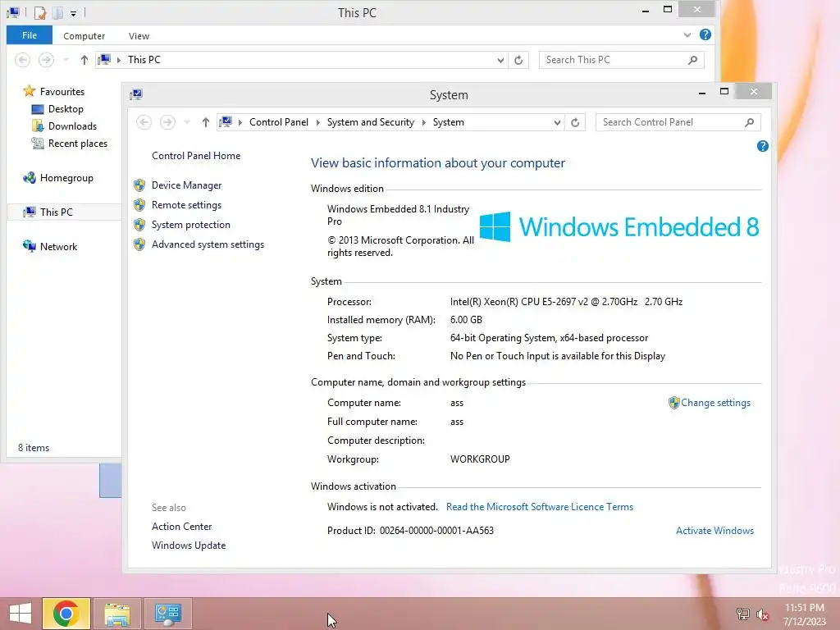The image size is (840, 630).
Task: Open File Explorer from the taskbar
Action: (x=116, y=614)
